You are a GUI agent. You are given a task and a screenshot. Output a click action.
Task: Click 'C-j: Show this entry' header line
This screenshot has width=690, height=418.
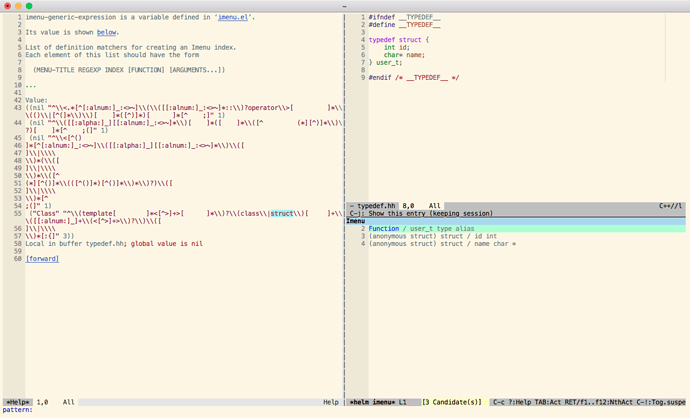[421, 213]
